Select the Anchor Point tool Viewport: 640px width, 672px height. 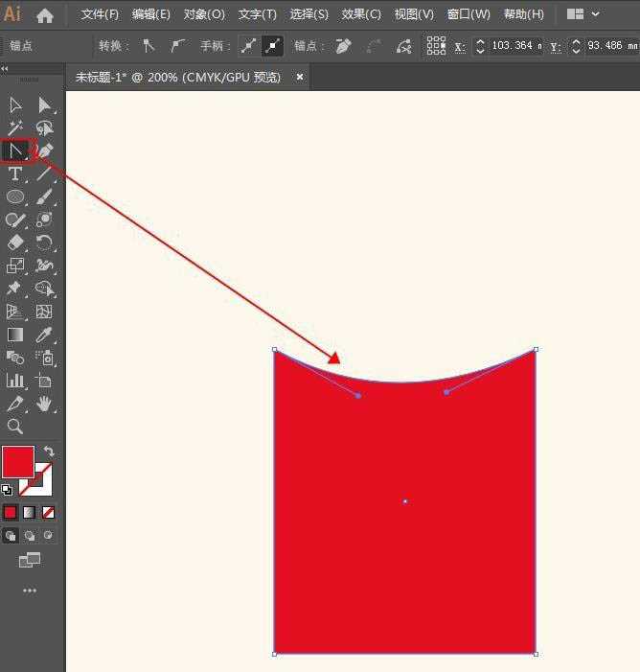(x=16, y=151)
